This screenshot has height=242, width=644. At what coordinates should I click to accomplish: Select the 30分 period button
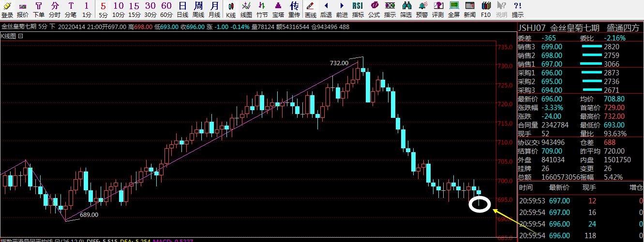(x=150, y=9)
